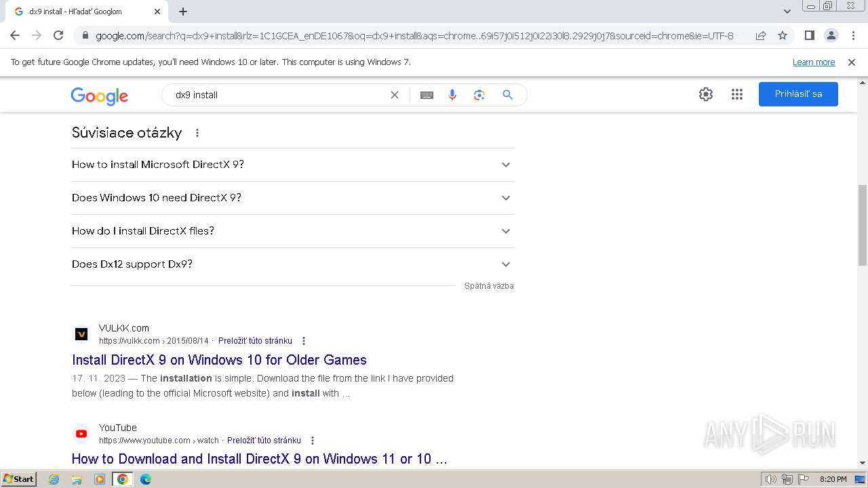Share this page icon
This screenshot has height=488, width=868.
(x=761, y=35)
